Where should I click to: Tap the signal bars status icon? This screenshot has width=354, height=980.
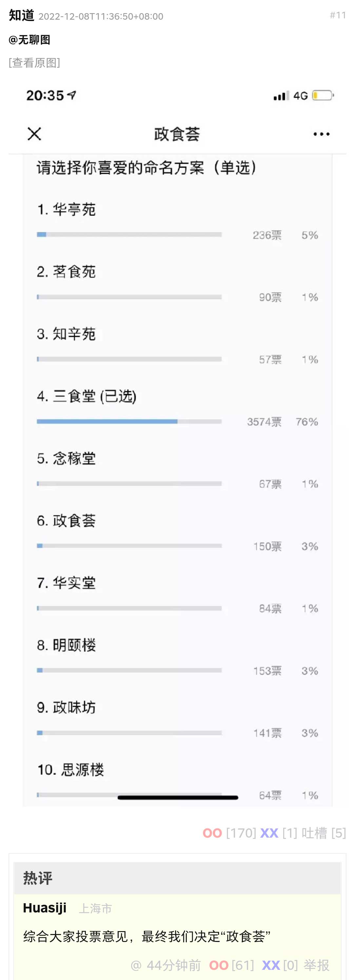tap(281, 95)
